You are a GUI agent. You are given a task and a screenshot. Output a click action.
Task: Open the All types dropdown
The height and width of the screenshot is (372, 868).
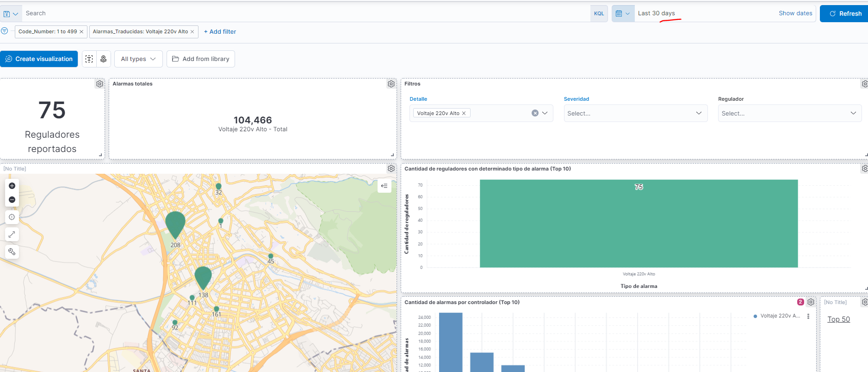[x=138, y=59]
